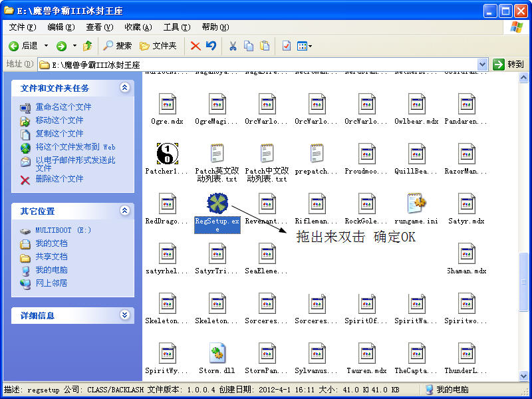
Task: Select the Storm.dll file icon
Action: pyautogui.click(x=217, y=353)
